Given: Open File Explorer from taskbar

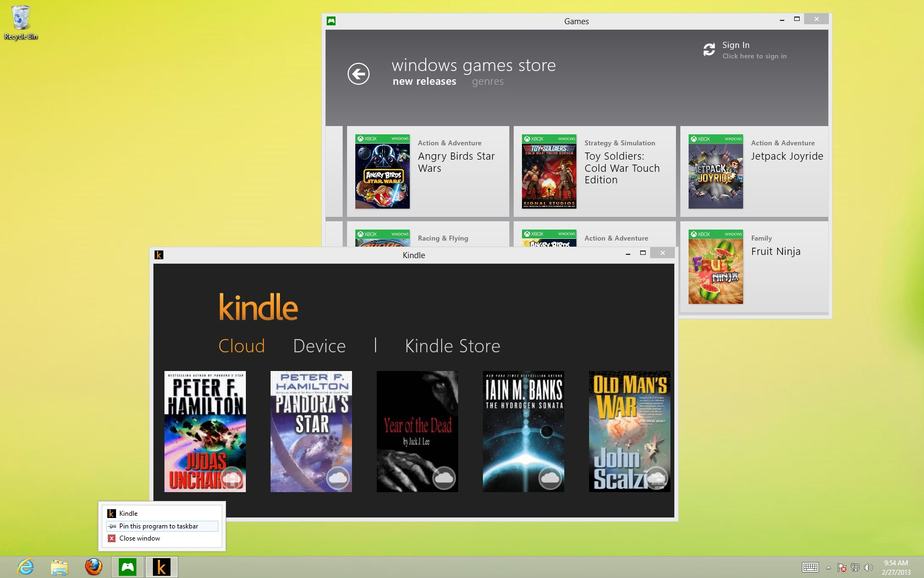Looking at the screenshot, I should click(x=59, y=567).
